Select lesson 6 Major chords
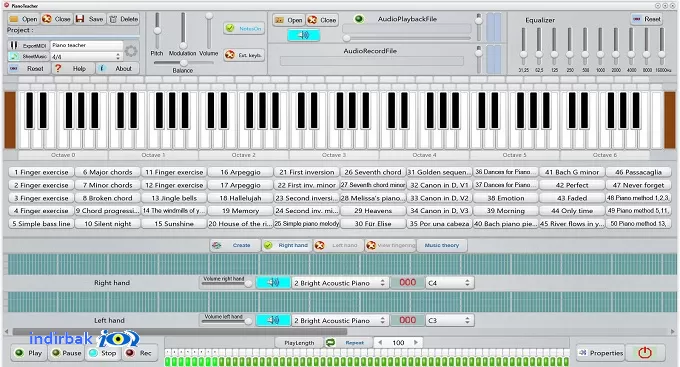Screen dimensions: 680x367 (x=108, y=172)
